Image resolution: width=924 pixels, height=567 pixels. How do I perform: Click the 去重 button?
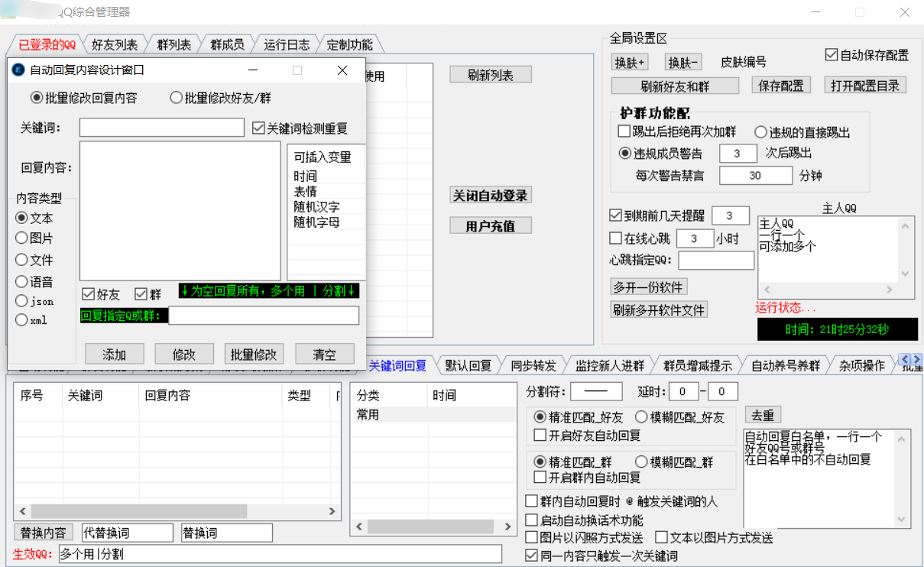[x=763, y=415]
